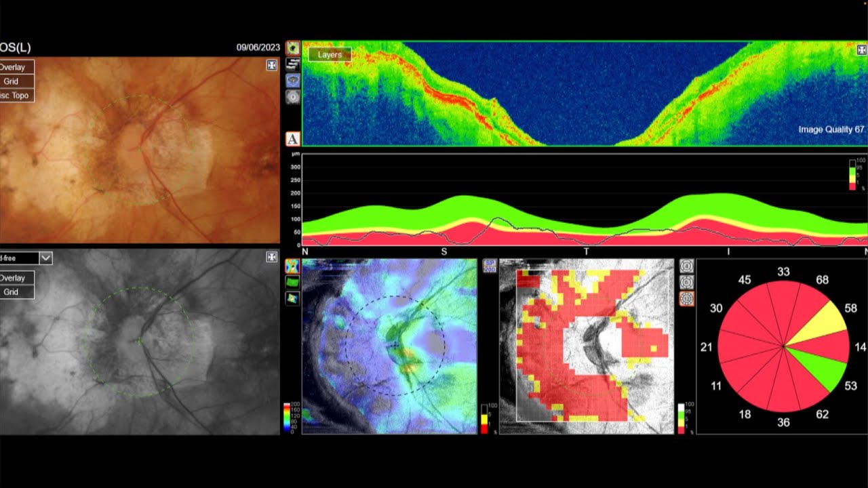Click the RNFL thickness profile graph
The height and width of the screenshot is (488, 868).
click(585, 200)
